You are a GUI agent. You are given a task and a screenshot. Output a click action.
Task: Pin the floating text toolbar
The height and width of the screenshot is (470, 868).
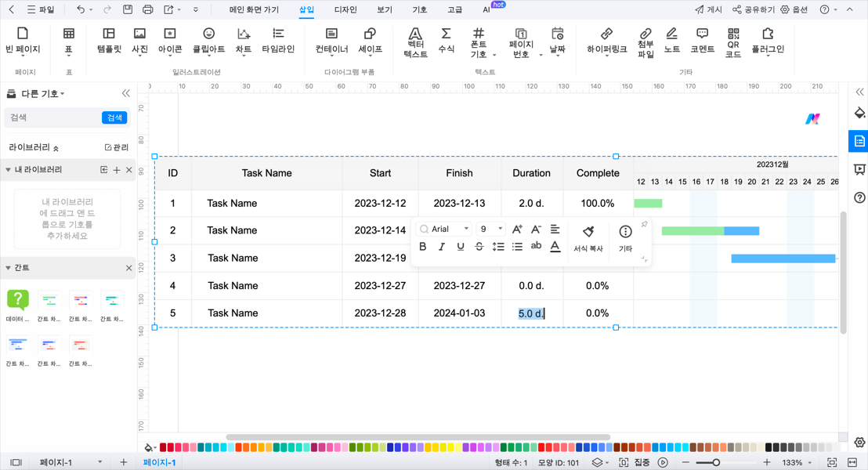645,224
